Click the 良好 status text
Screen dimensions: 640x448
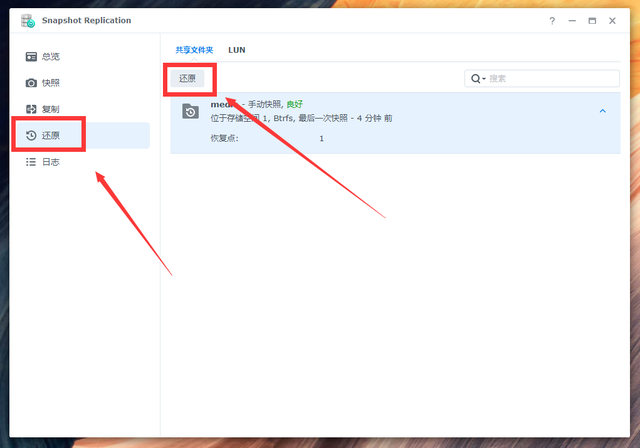click(x=295, y=104)
